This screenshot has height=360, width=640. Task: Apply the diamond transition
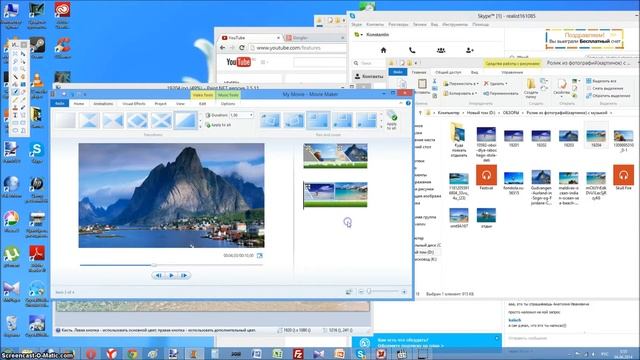coord(137,120)
